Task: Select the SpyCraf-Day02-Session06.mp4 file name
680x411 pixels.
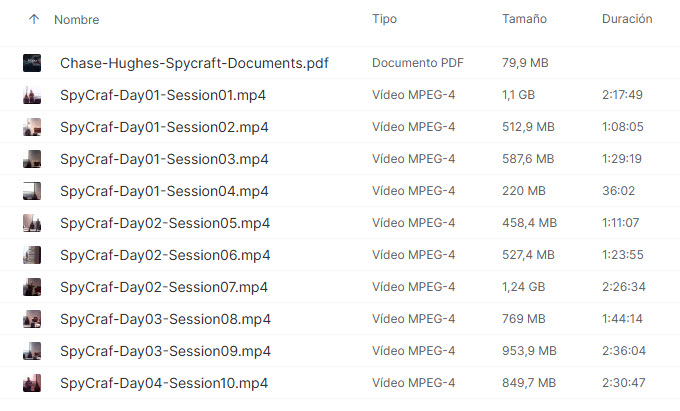Action: coord(164,255)
